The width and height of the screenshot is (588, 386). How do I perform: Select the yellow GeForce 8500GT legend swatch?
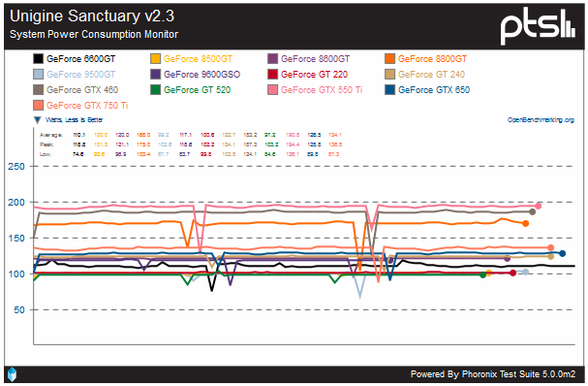point(155,59)
